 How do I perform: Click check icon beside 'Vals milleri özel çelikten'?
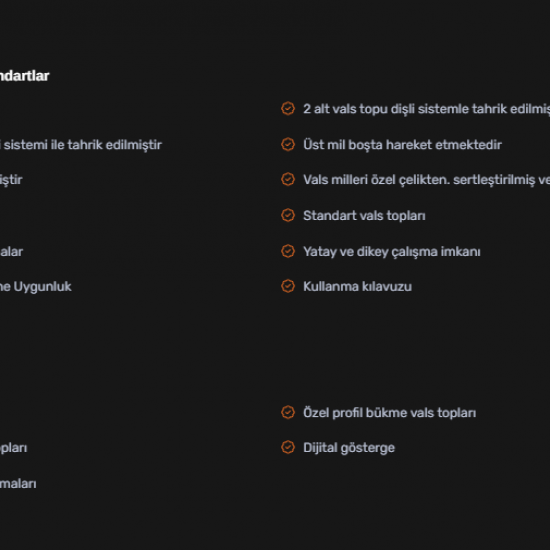coord(288,179)
